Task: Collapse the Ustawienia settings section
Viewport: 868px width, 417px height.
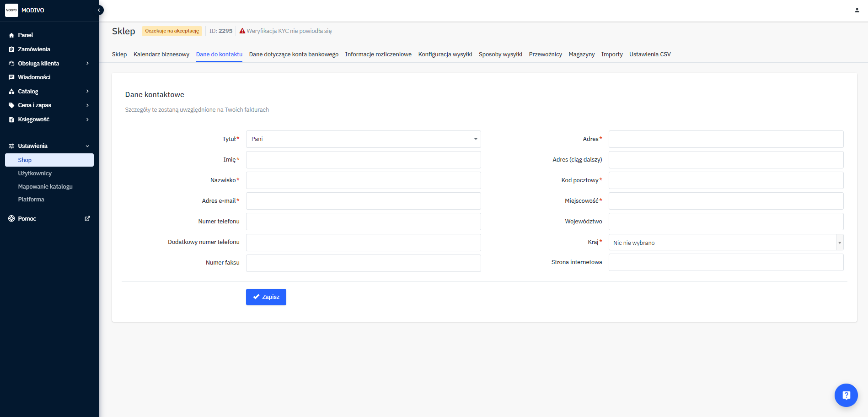Action: tap(87, 146)
